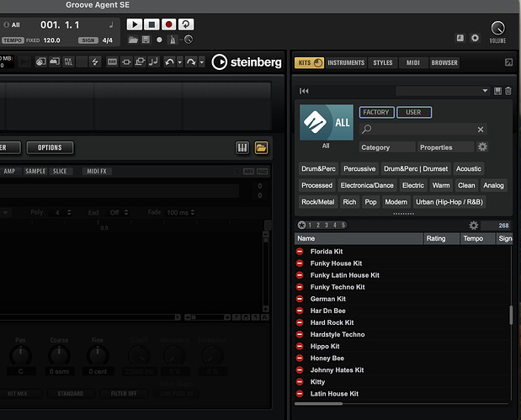Click the lightning bolt toolbar icon
Screen dimensions: 521x420
pos(95,61)
